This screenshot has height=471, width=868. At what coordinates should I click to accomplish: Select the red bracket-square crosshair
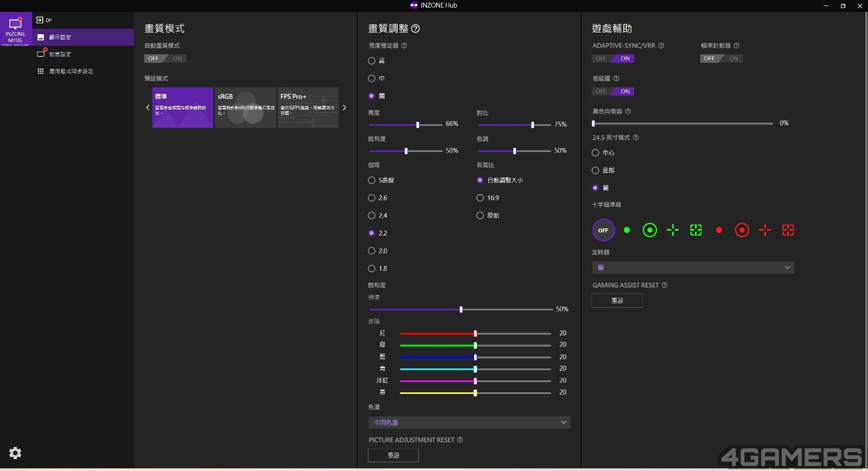[x=788, y=230]
